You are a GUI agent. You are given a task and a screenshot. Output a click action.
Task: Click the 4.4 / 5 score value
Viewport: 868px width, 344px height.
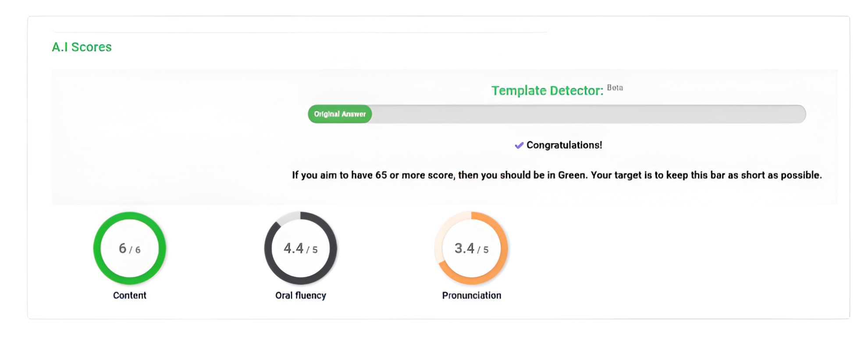300,248
